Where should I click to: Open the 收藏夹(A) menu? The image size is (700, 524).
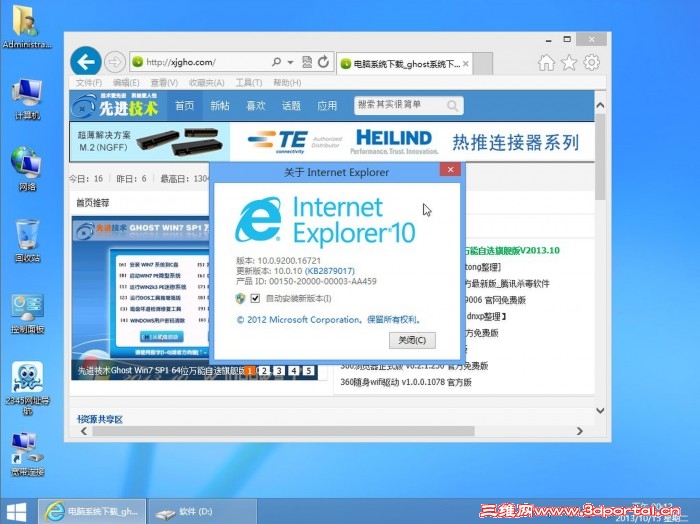(206, 83)
